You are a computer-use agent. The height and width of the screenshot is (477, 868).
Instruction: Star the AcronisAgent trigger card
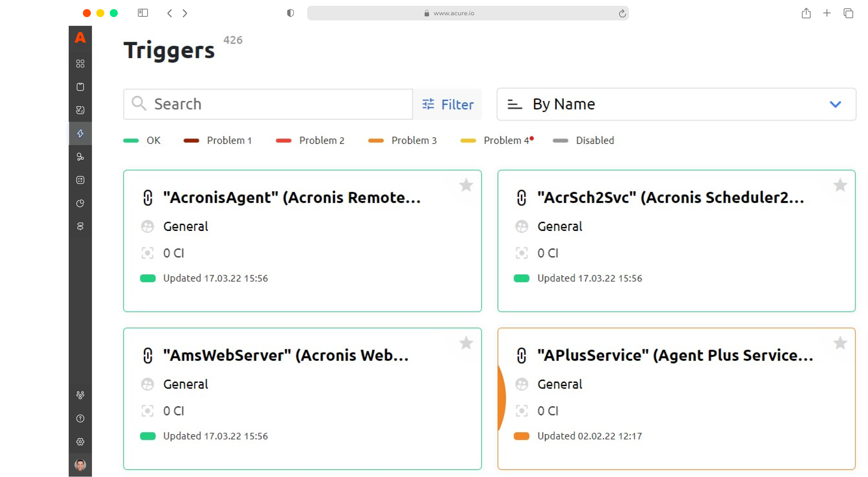pos(466,185)
